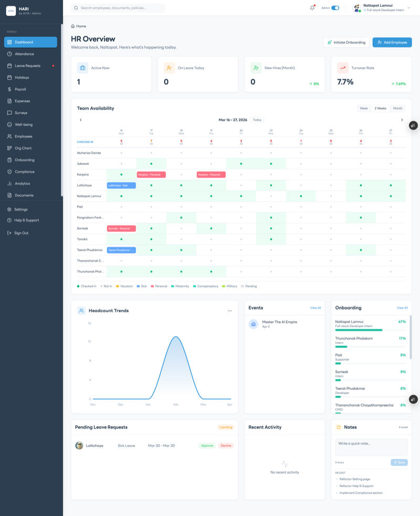Open Implement Compliance section note
420x516 pixels.
[361, 493]
